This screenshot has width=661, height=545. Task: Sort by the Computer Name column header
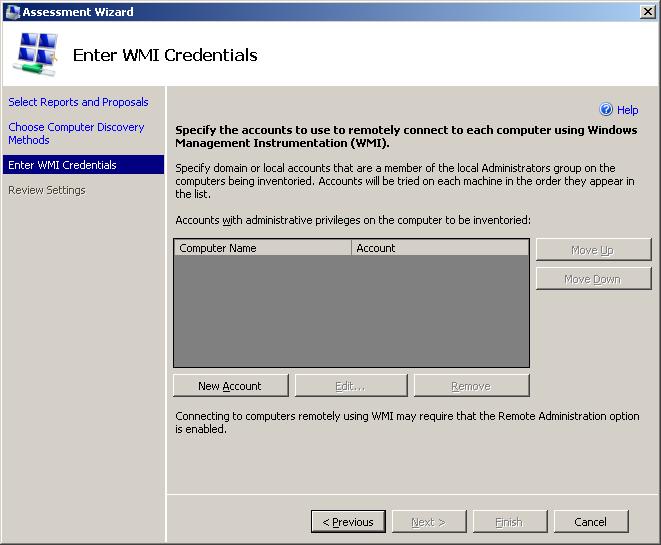(x=263, y=248)
